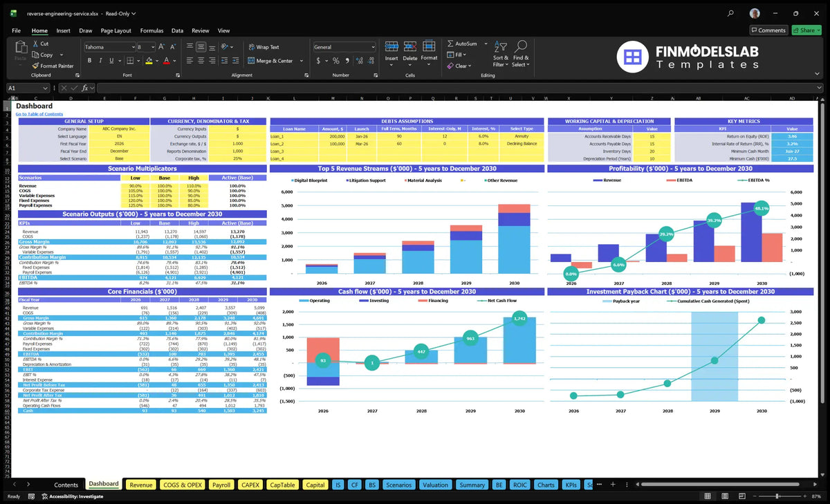Click the Accounting dollar format icon
The width and height of the screenshot is (830, 504).
click(x=317, y=61)
